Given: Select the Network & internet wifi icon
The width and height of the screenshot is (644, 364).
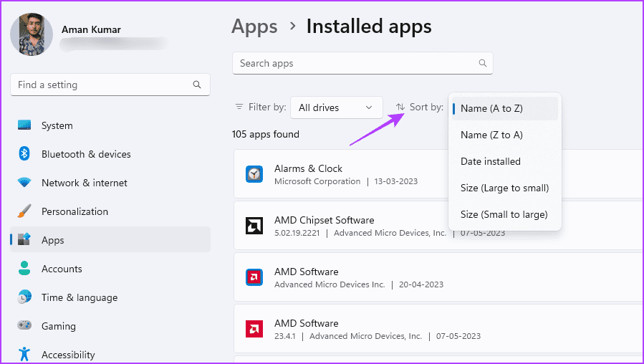Looking at the screenshot, I should tap(24, 183).
